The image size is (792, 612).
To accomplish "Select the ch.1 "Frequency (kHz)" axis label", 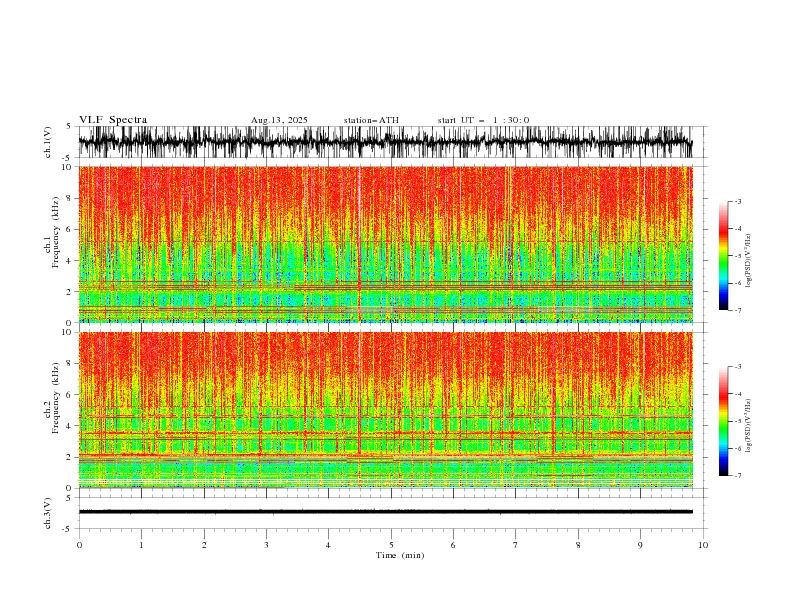I will 56,232.
